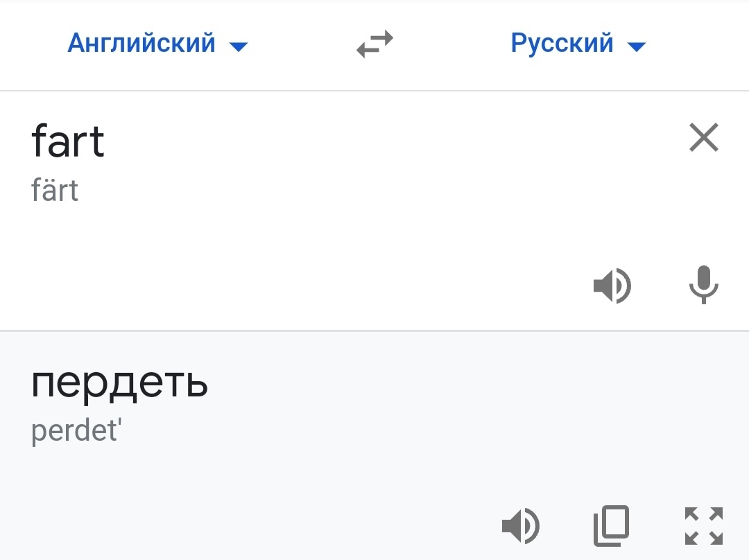This screenshot has width=749, height=560.
Task: Swap the source and target languages
Action: coord(374,45)
